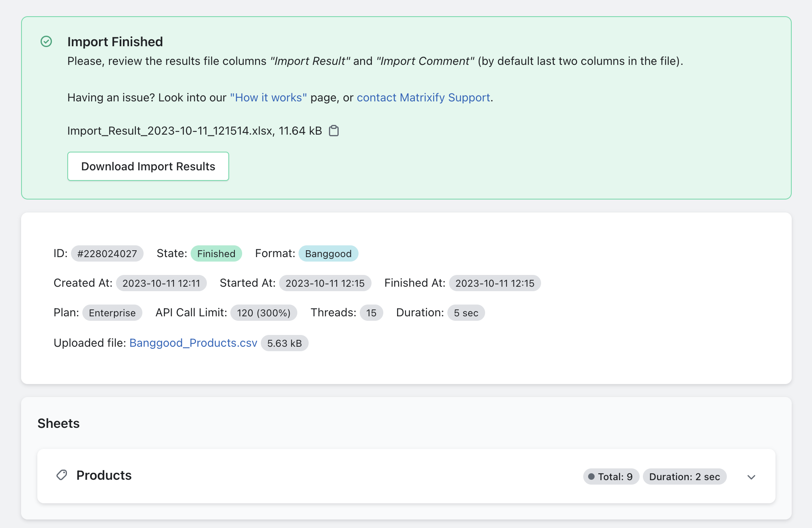Select the Created At timestamp badge
This screenshot has width=812, height=528.
coord(161,283)
